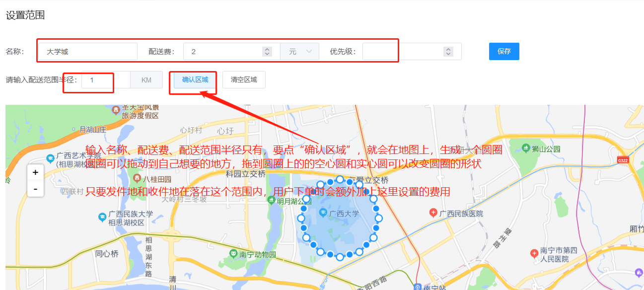Click the 八桂田园 attraction marker icon
The height and width of the screenshot is (290, 644).
pos(138,178)
